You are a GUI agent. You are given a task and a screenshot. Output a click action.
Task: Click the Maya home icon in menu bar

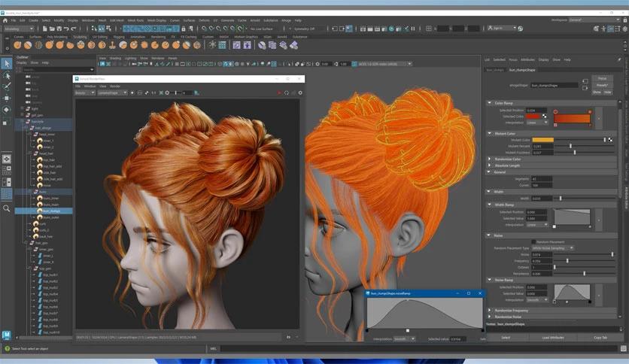point(5,20)
